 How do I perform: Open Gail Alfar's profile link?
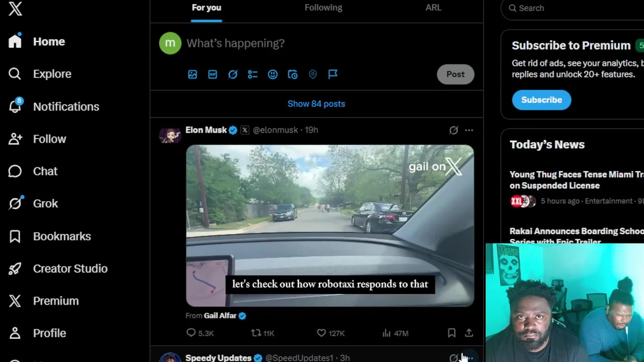pyautogui.click(x=220, y=316)
